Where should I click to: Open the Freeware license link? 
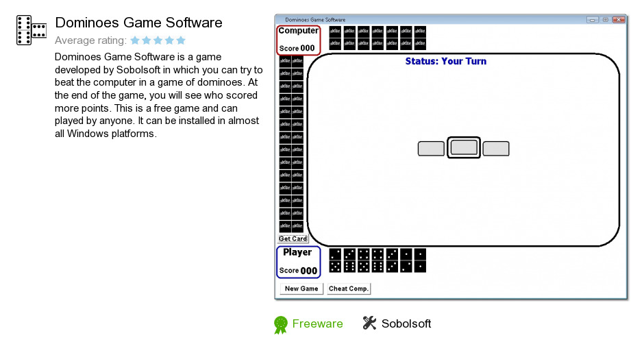point(317,323)
